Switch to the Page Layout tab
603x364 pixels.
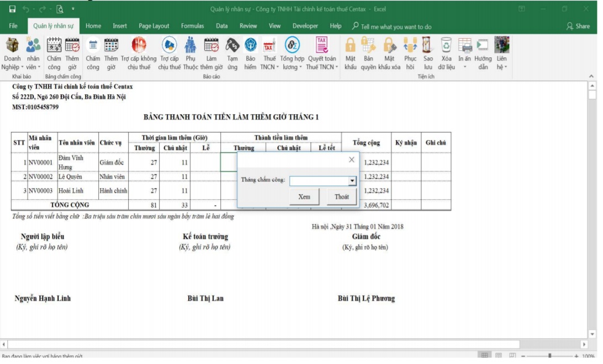tap(154, 26)
